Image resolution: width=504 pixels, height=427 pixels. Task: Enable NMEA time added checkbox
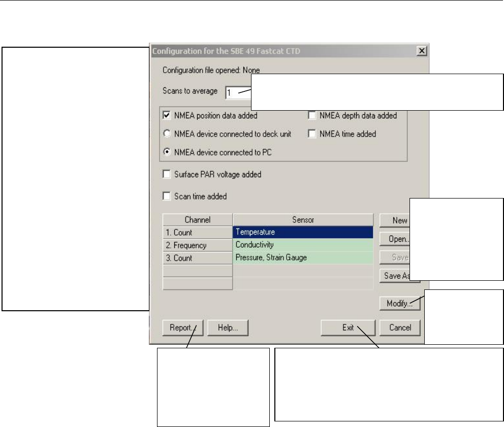coord(311,134)
